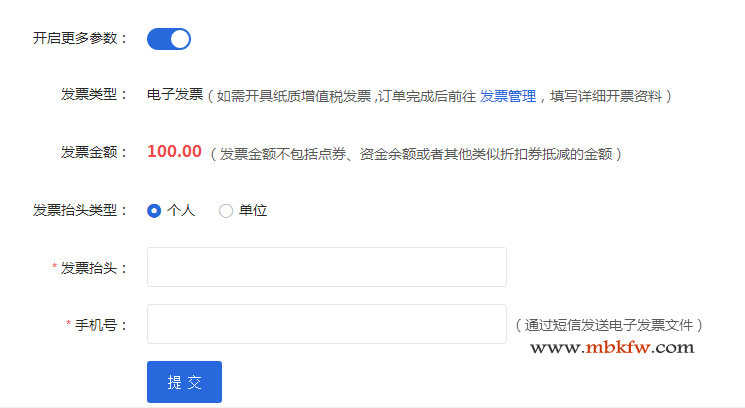
Task: Click the red asterisk beside 发票抬头
Action: coord(54,268)
